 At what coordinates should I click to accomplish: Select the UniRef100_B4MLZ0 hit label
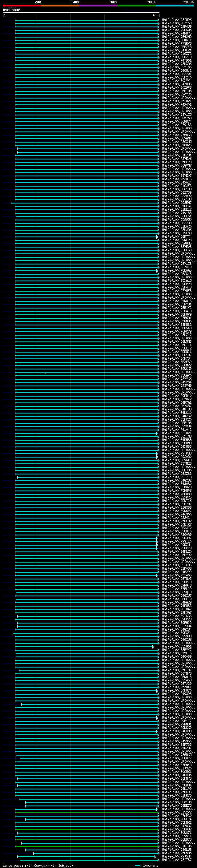coord(177,551)
